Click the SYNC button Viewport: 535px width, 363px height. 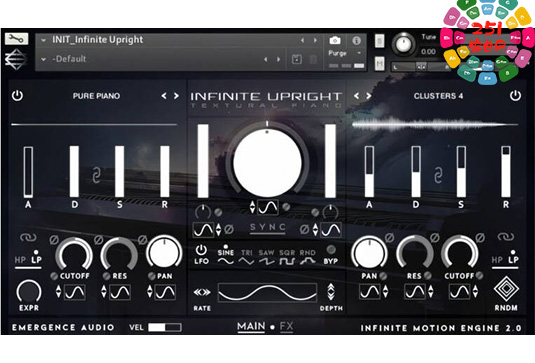268,228
